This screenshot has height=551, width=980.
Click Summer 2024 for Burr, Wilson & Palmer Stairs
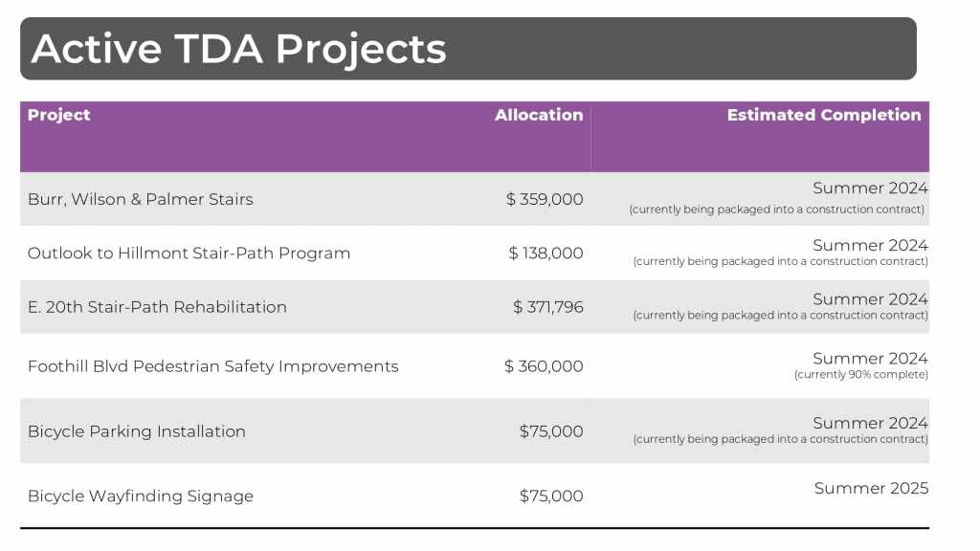click(x=870, y=188)
